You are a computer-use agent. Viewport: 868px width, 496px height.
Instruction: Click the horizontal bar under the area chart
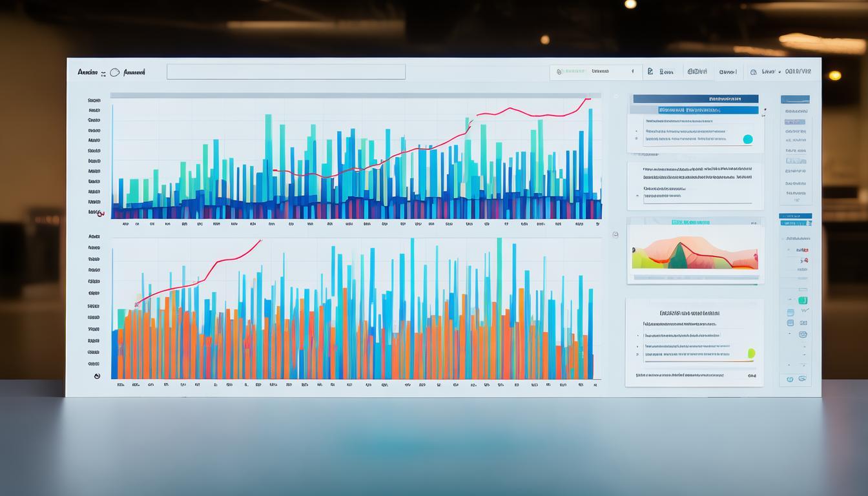point(695,277)
